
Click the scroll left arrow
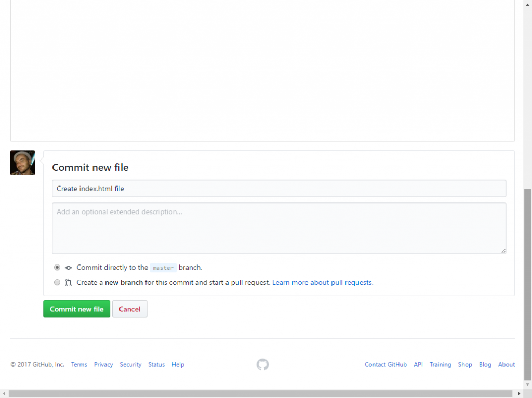(4, 394)
